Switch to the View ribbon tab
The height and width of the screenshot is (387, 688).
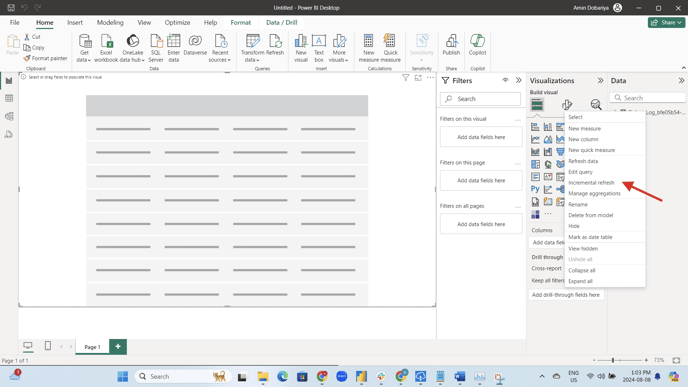tap(144, 22)
